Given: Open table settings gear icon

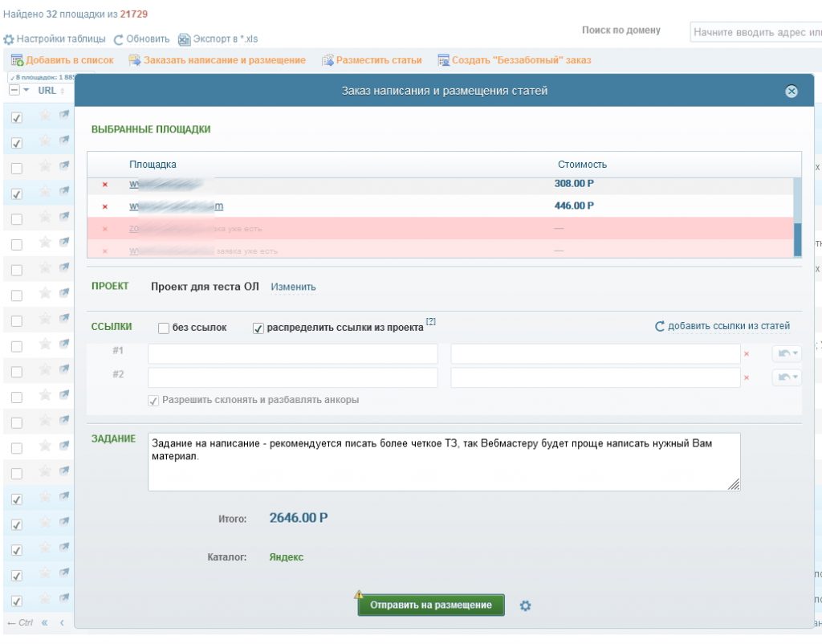Looking at the screenshot, I should (8, 39).
